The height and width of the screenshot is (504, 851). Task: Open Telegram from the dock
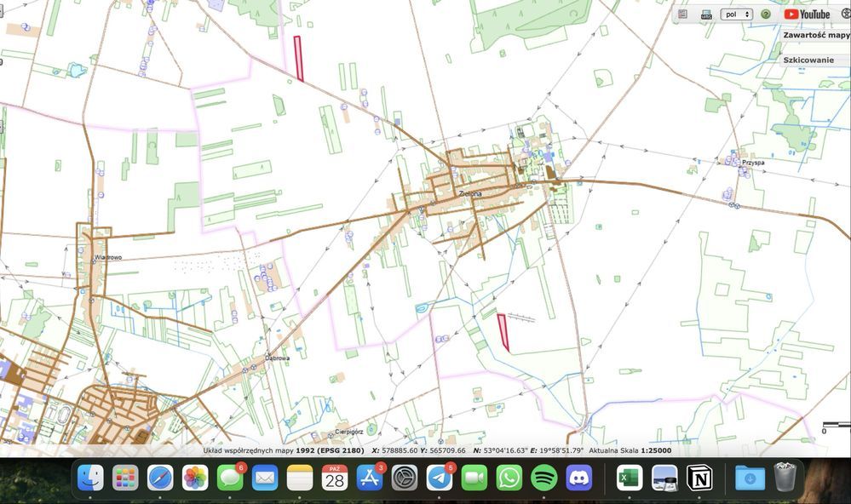pyautogui.click(x=440, y=478)
